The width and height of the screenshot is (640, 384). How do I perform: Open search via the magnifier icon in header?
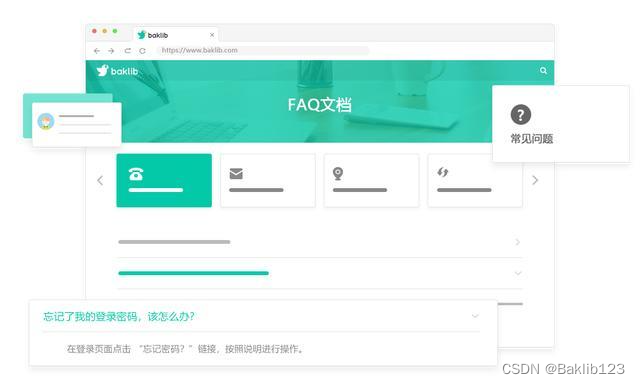click(x=543, y=70)
